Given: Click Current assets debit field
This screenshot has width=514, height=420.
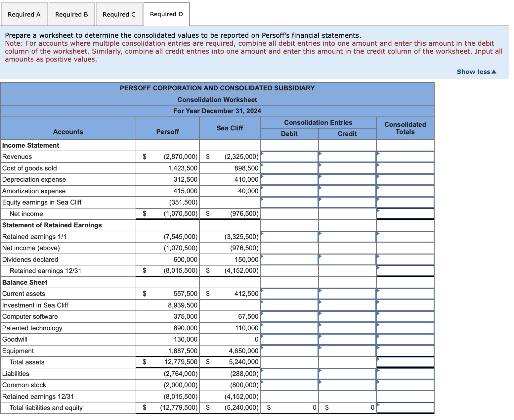Looking at the screenshot, I should (x=289, y=294).
